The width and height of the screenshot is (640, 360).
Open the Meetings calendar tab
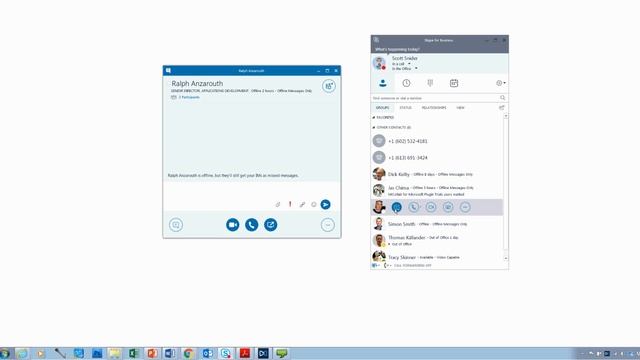454,83
